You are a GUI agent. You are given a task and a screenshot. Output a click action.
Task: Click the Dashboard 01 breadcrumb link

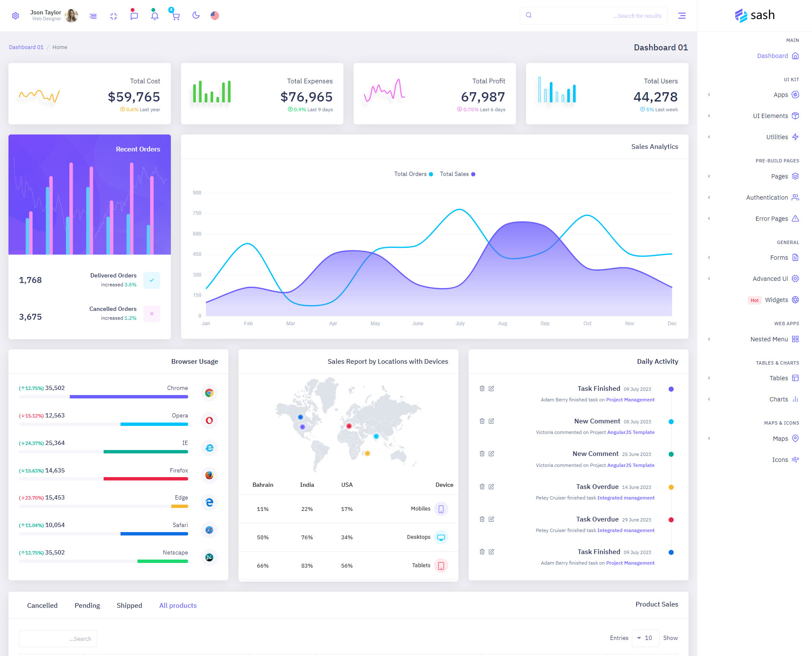tap(26, 47)
